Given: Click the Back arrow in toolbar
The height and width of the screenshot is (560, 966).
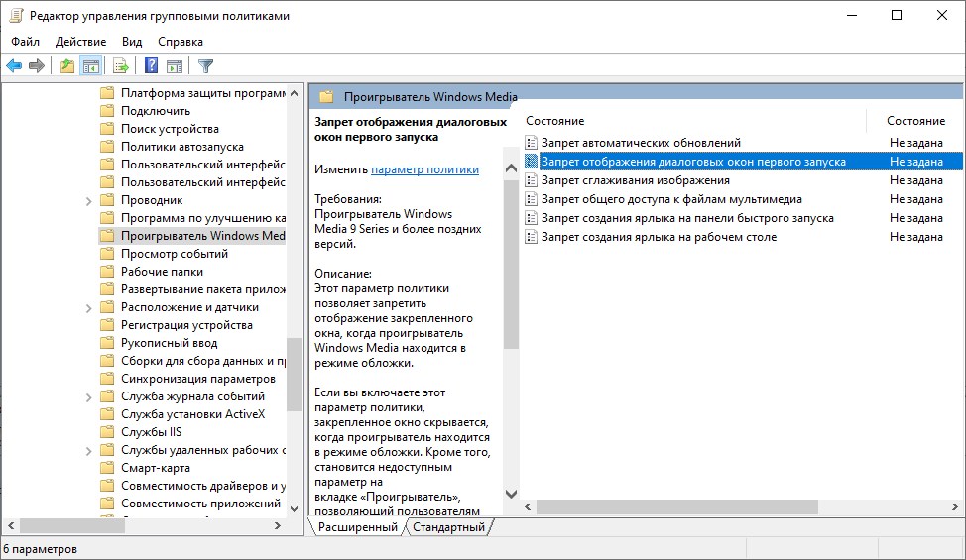Looking at the screenshot, I should 14,66.
